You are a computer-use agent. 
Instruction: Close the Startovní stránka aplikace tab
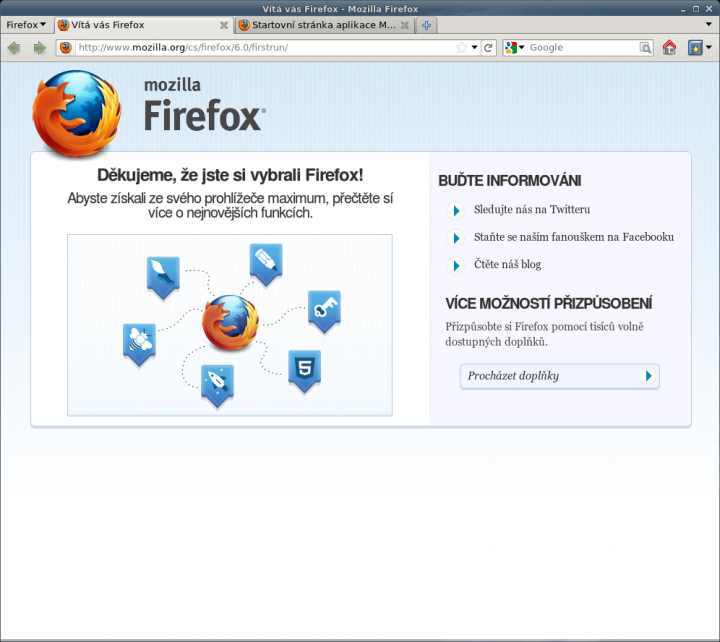pyautogui.click(x=405, y=25)
